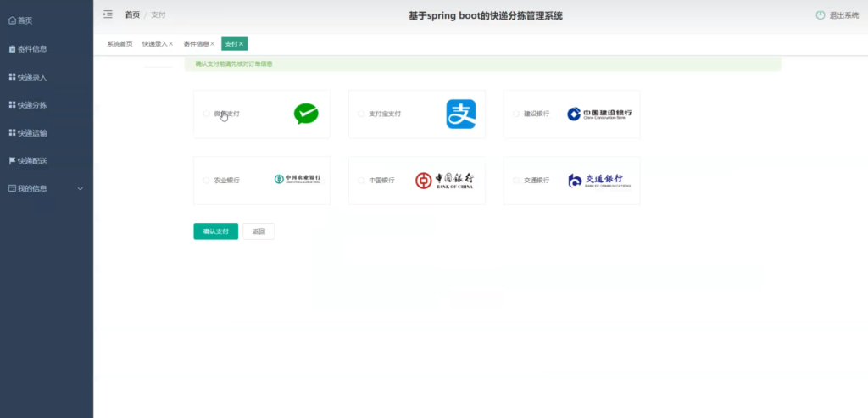Click the clipboard icon next to 寄件信息
Screen dimensions: 868x418
12,48
